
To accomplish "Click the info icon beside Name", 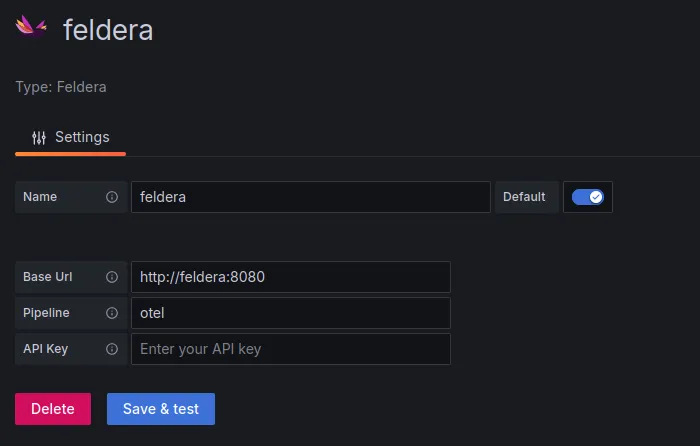I will point(112,197).
